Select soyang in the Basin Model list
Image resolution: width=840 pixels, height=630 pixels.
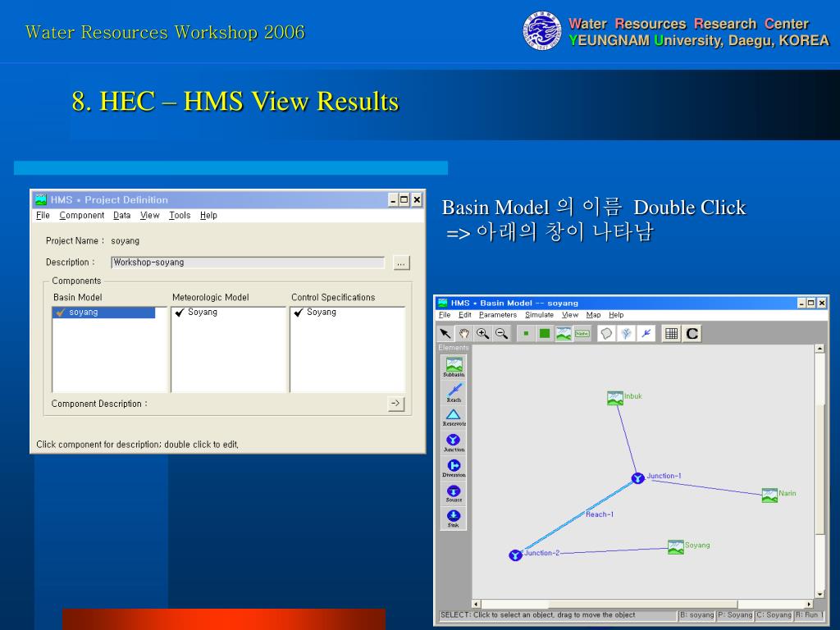click(x=104, y=313)
